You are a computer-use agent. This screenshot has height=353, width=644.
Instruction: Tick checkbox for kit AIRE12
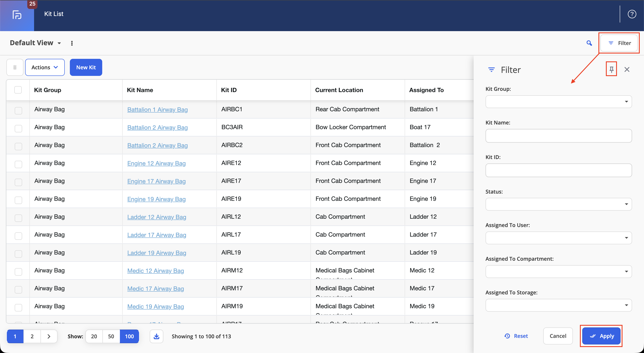[x=18, y=164]
